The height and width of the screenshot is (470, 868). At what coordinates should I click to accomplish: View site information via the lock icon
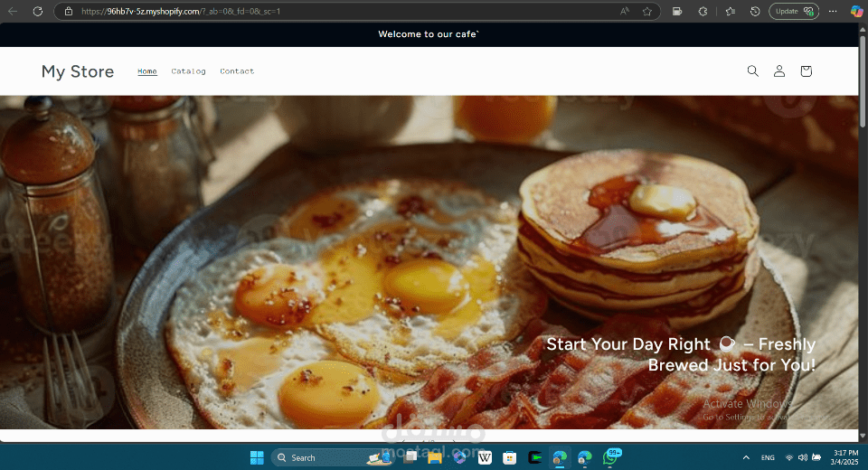(69, 11)
